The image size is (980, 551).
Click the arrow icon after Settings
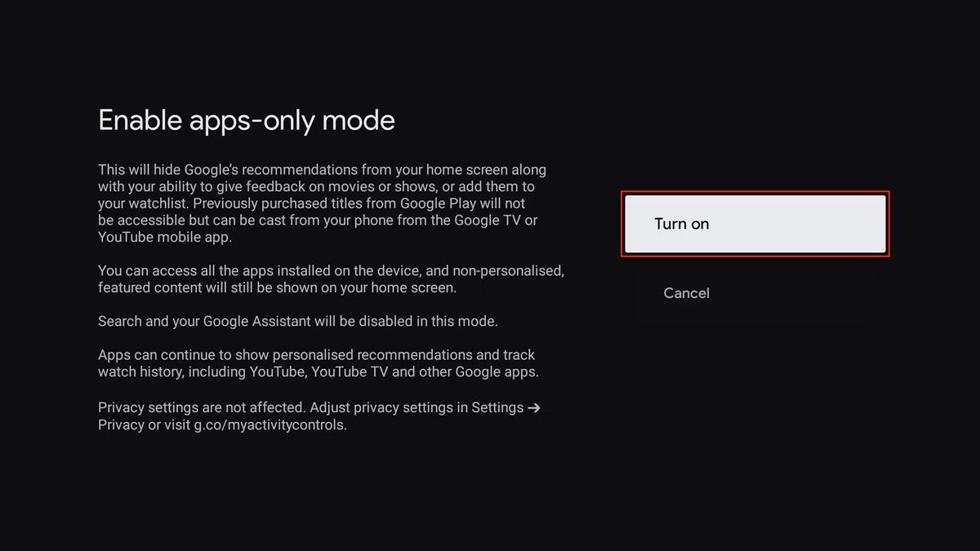534,407
